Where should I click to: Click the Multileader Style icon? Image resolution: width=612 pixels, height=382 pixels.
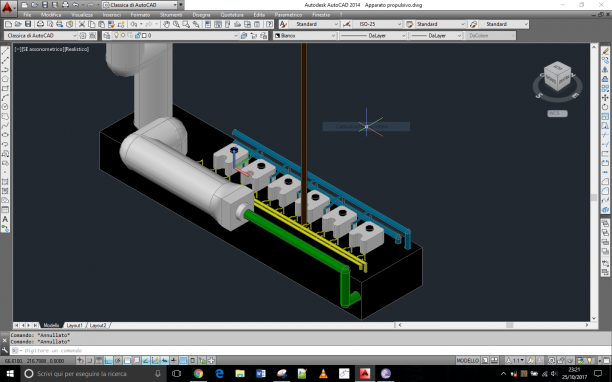coord(473,24)
